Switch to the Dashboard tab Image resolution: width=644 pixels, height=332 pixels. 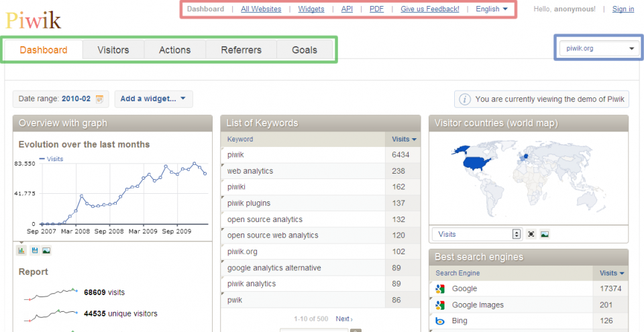pyautogui.click(x=44, y=50)
